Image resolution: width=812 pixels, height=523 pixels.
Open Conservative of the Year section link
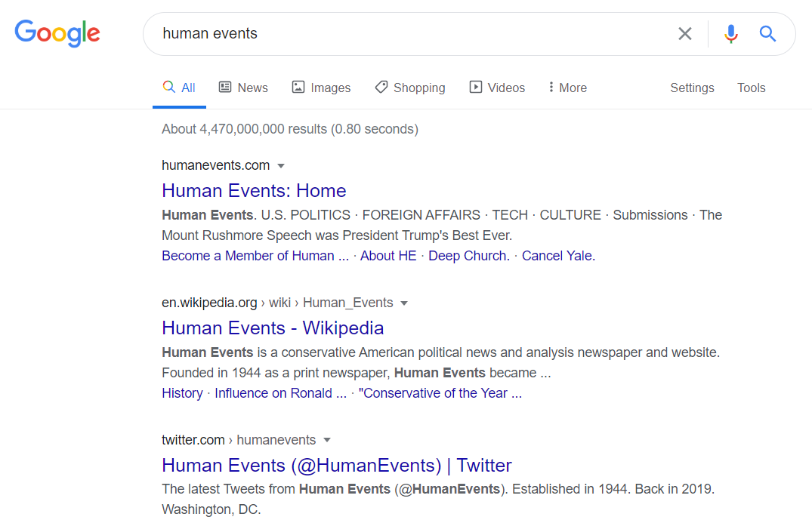click(440, 393)
